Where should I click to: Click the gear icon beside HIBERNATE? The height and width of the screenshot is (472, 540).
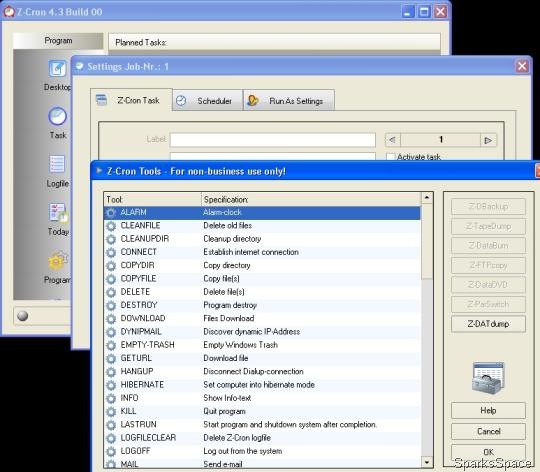111,385
